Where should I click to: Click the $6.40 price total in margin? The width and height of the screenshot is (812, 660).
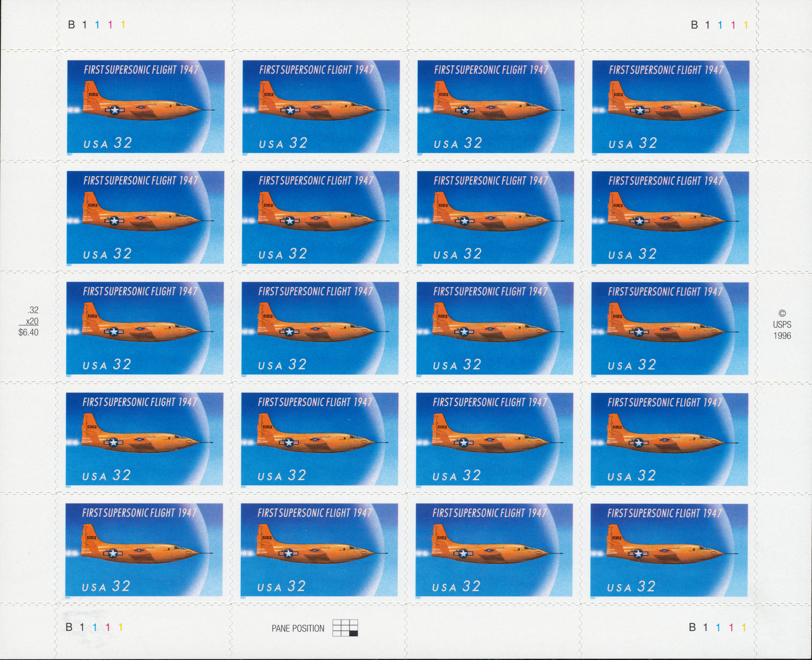[x=28, y=332]
